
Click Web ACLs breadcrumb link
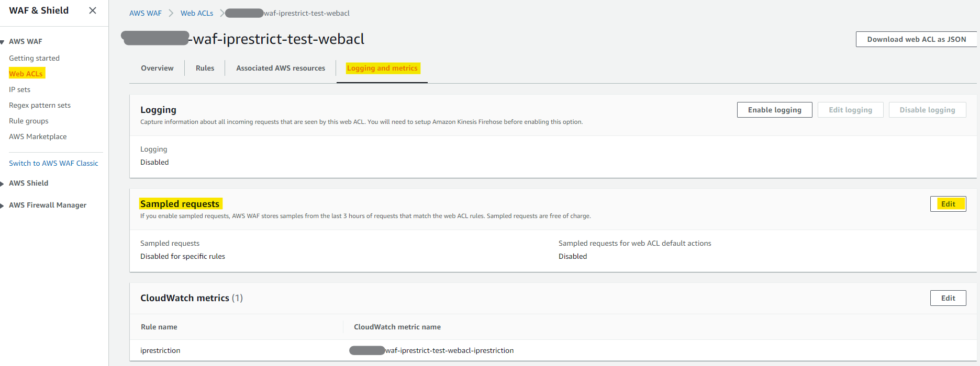pyautogui.click(x=197, y=13)
